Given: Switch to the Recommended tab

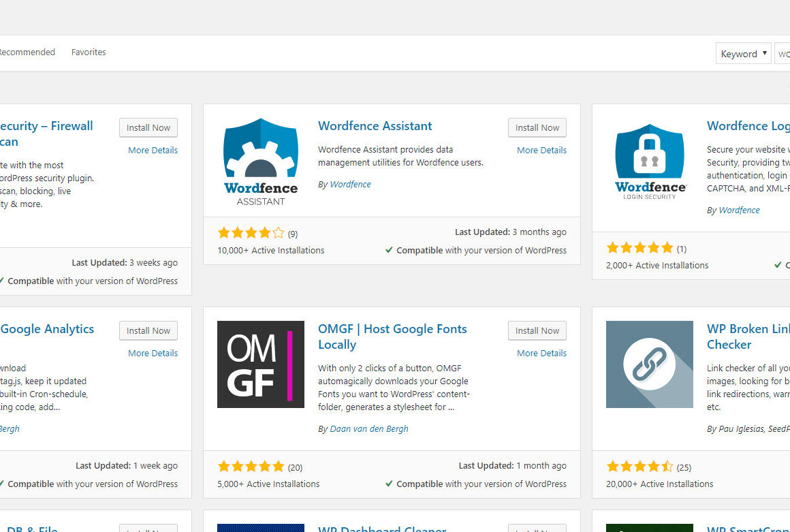Looking at the screenshot, I should (27, 52).
